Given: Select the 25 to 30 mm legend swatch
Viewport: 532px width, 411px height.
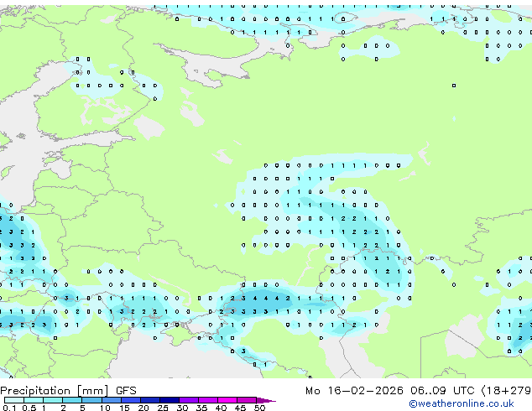Looking at the screenshot, I should coord(169,400).
